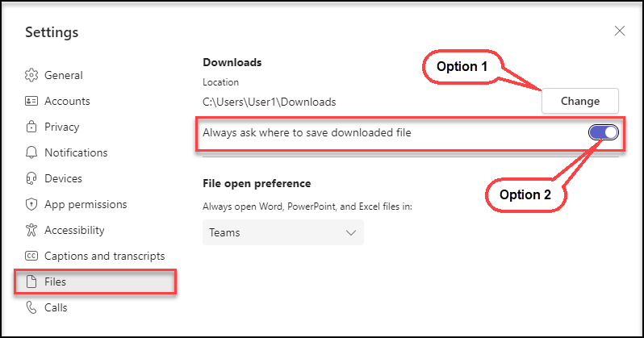Screen dimensions: 644x338
Task: Click the Notifications bell icon
Action: tap(31, 152)
